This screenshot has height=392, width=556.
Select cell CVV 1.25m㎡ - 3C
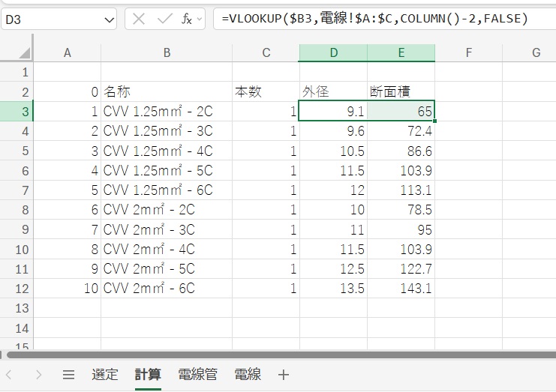167,131
